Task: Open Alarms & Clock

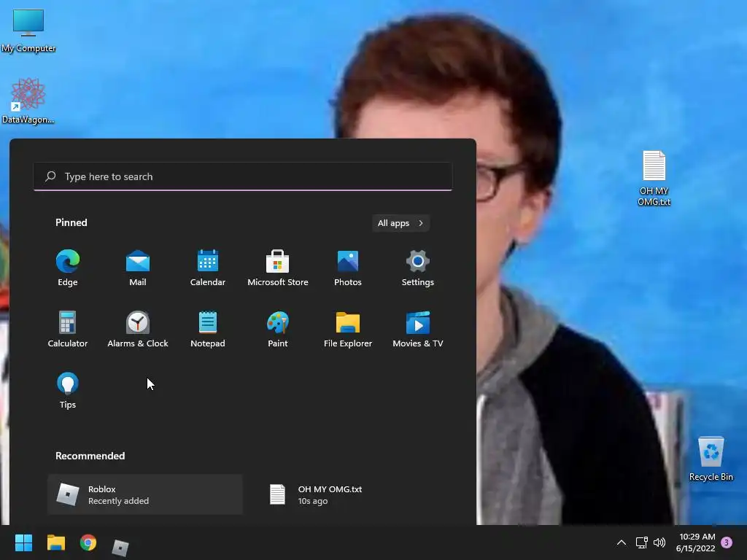Action: (138, 329)
